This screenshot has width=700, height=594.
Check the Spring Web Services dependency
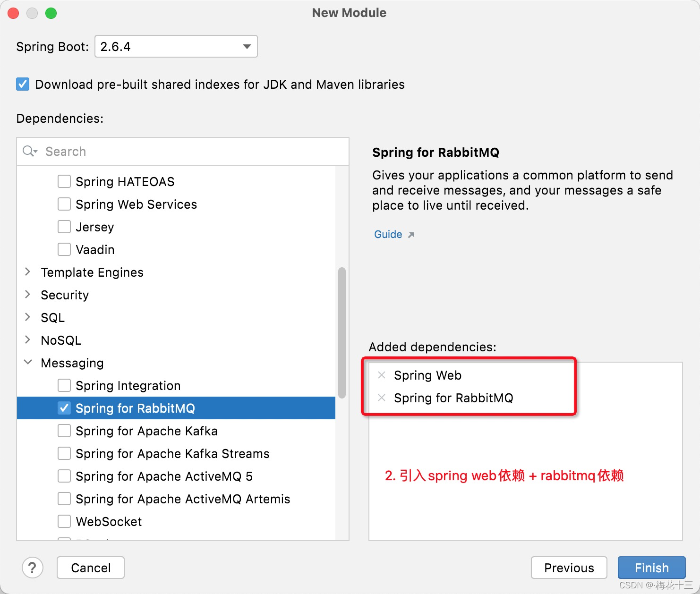(x=64, y=204)
